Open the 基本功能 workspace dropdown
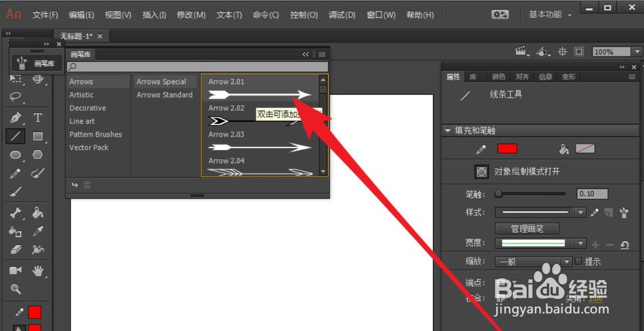This screenshot has height=331, width=644. click(x=550, y=15)
